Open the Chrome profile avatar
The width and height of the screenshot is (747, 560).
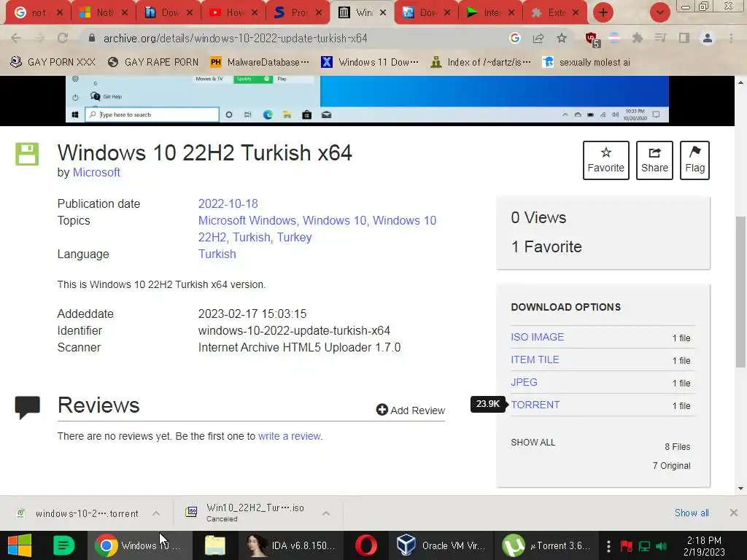click(708, 38)
